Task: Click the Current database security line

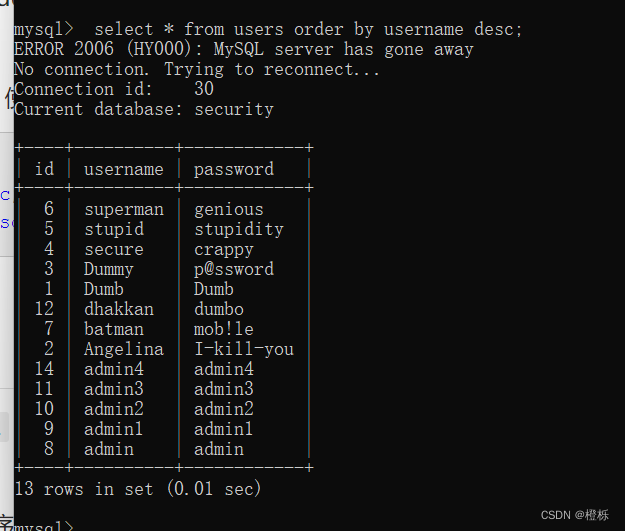Action: (144, 110)
